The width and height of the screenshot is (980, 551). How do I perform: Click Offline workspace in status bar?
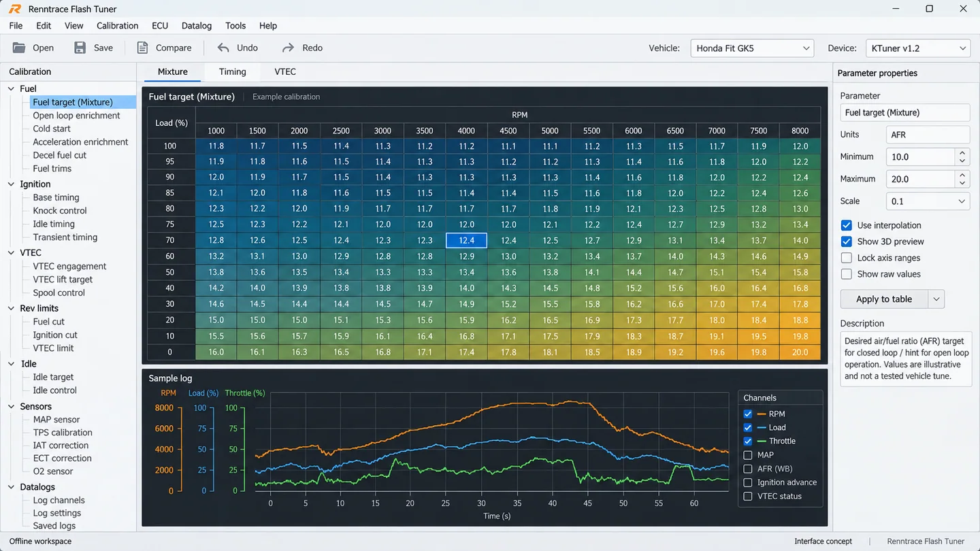[40, 541]
